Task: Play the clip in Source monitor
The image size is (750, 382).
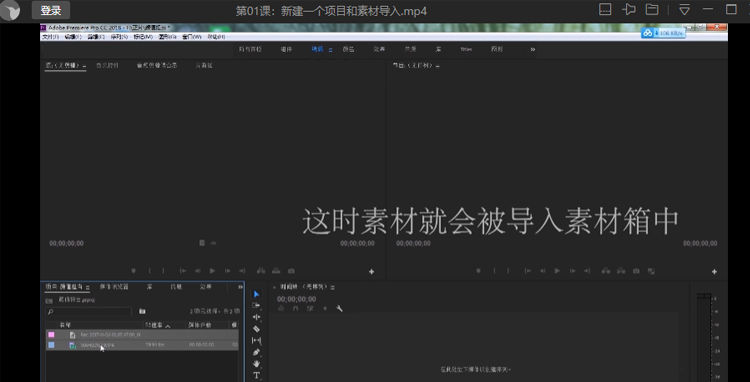Action: coord(212,271)
